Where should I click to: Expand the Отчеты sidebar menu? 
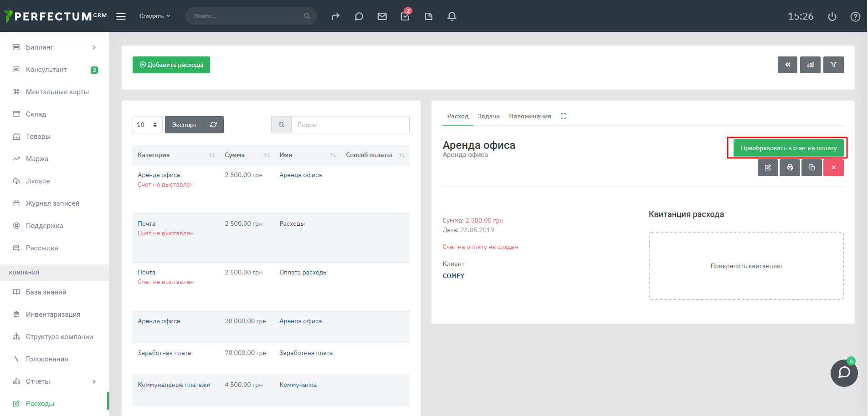point(55,381)
